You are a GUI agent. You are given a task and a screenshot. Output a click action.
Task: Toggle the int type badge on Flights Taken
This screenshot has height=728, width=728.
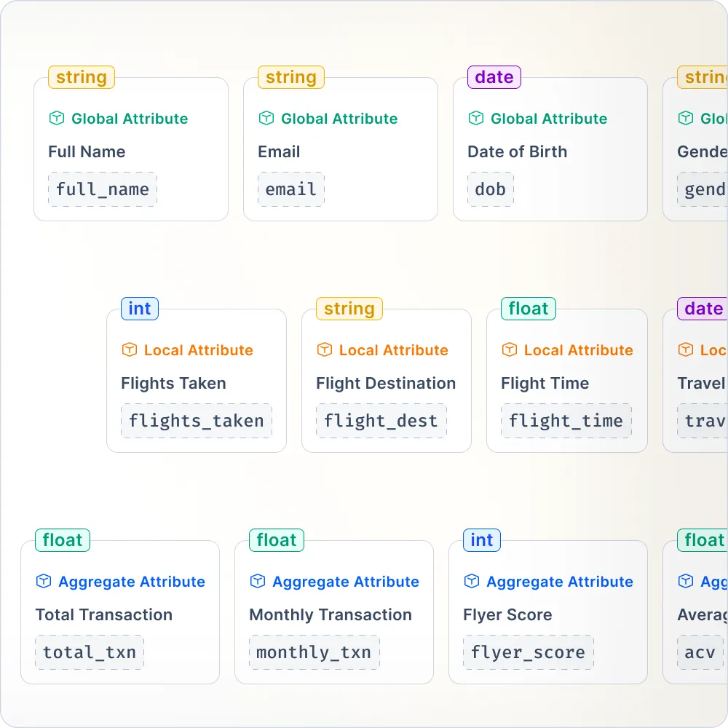click(138, 309)
